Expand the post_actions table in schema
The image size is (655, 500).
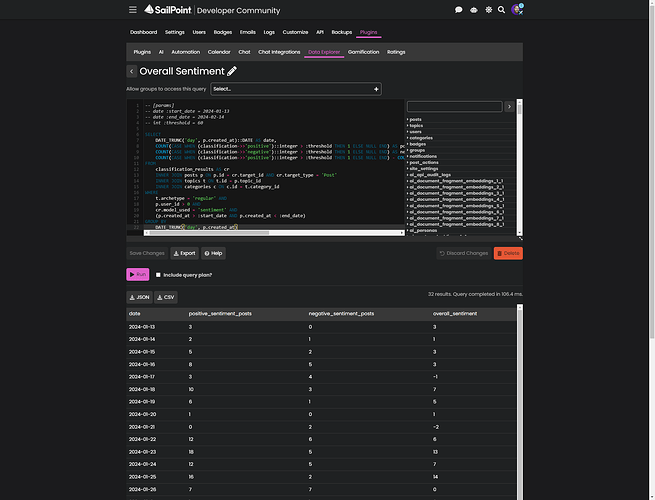(423, 162)
